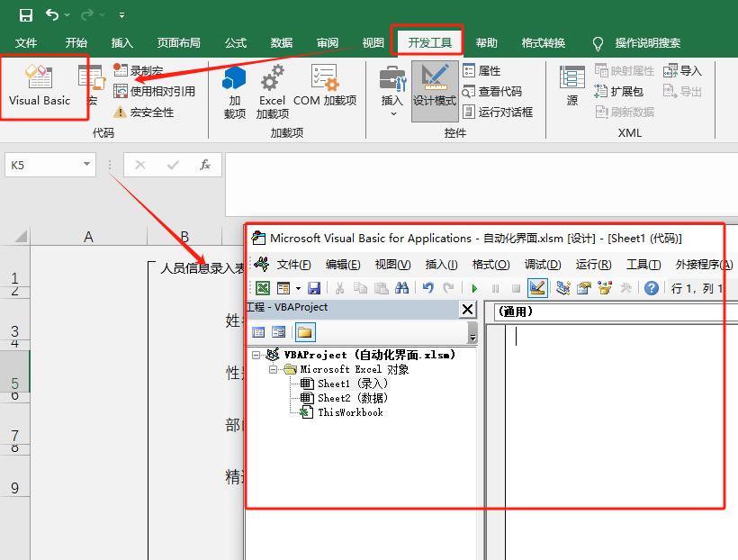
Task: Click the binoculars Find icon
Action: 401,288
